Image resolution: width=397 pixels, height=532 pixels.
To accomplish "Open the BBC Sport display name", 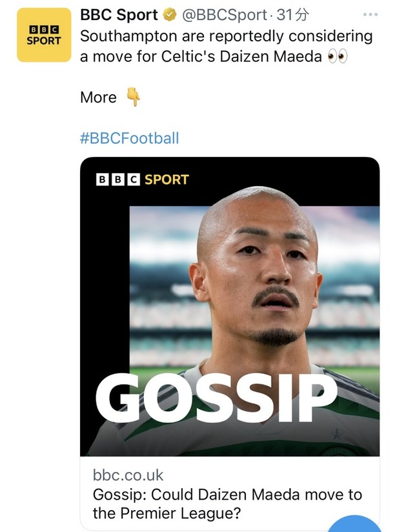I will 119,14.
